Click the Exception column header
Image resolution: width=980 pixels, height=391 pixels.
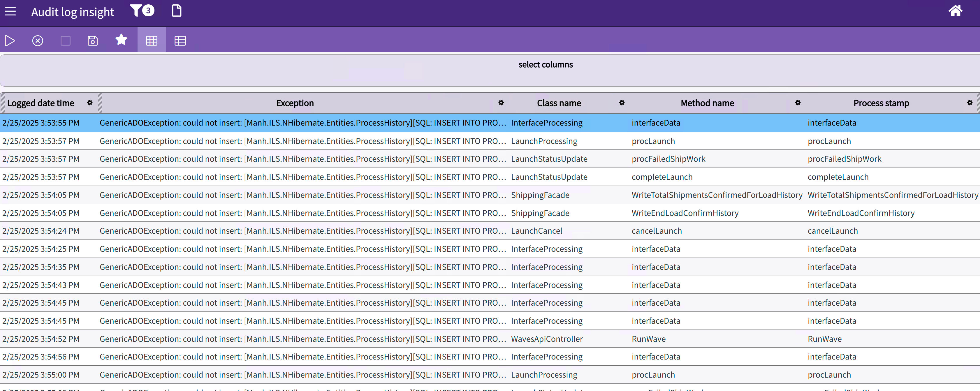point(295,103)
